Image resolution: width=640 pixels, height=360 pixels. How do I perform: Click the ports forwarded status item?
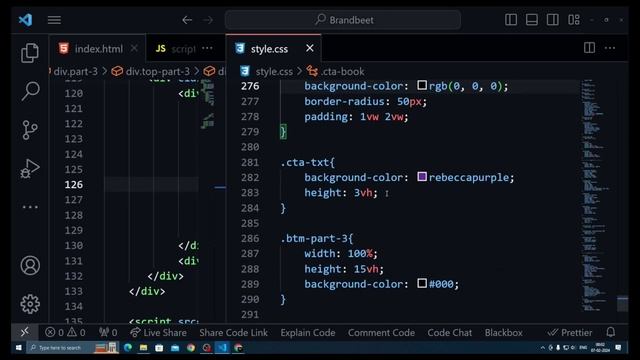108,332
